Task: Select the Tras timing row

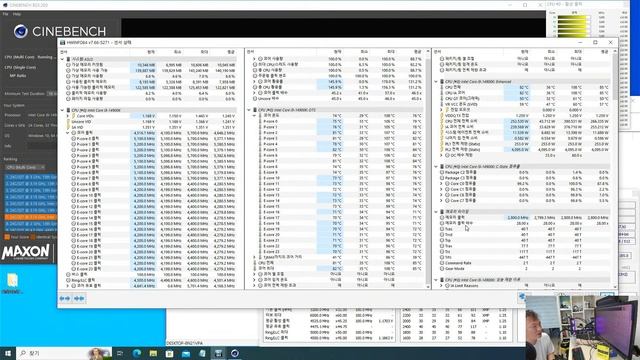Action: (524, 246)
